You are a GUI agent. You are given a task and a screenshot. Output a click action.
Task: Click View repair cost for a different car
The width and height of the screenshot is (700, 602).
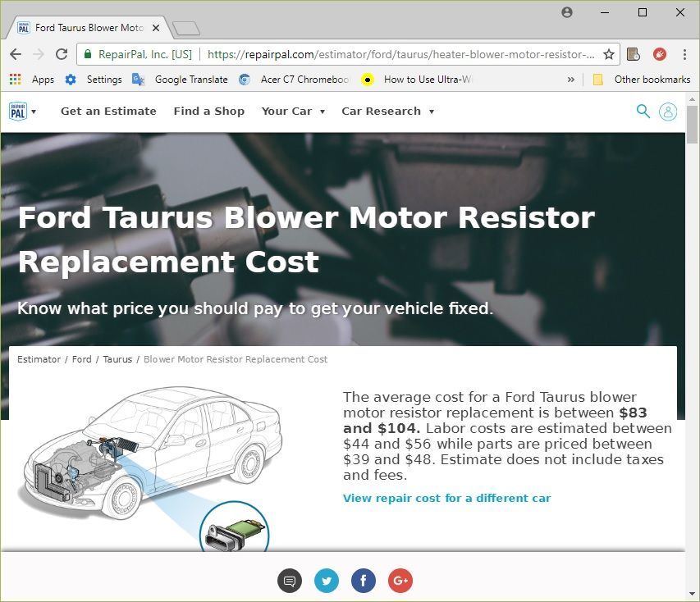tap(447, 498)
